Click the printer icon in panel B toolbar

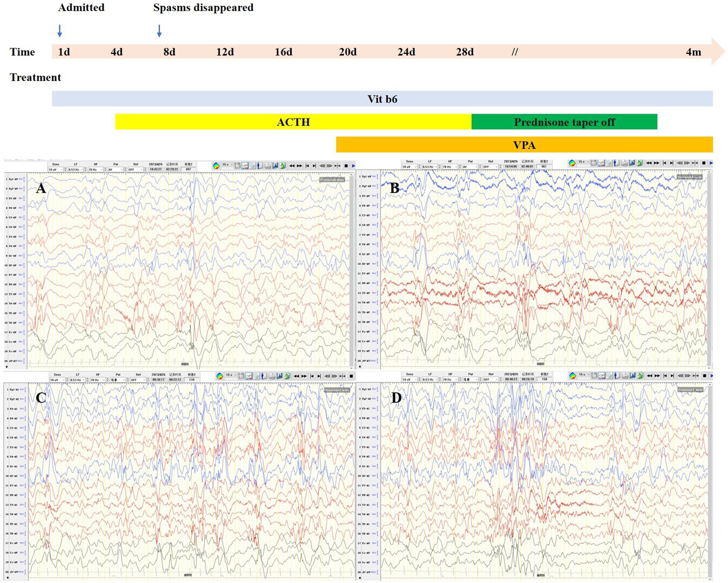point(624,163)
